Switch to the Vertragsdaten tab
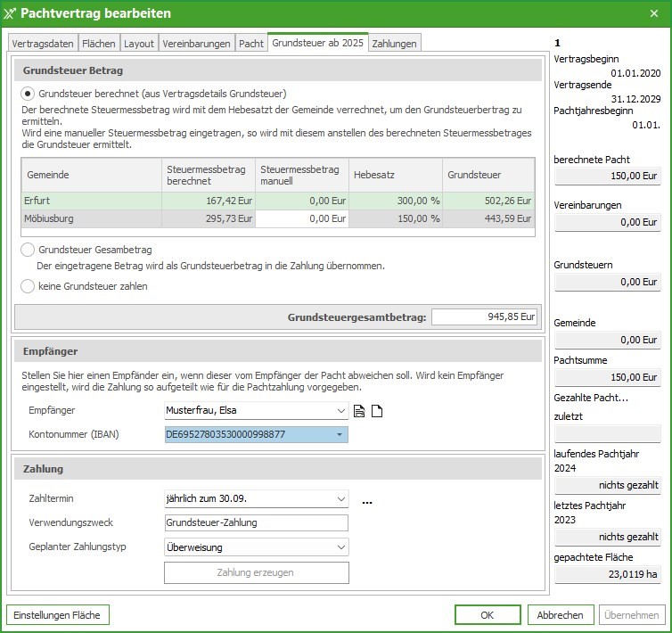 click(43, 43)
